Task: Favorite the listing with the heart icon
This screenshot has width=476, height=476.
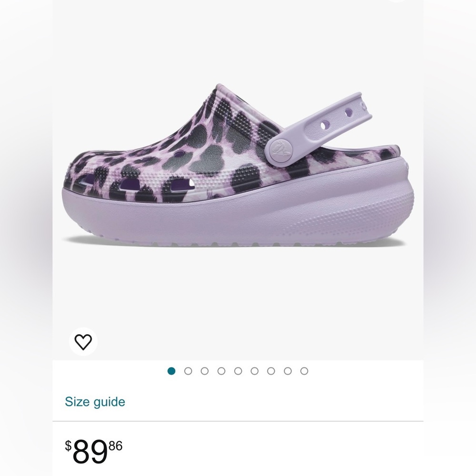Action: (x=84, y=341)
